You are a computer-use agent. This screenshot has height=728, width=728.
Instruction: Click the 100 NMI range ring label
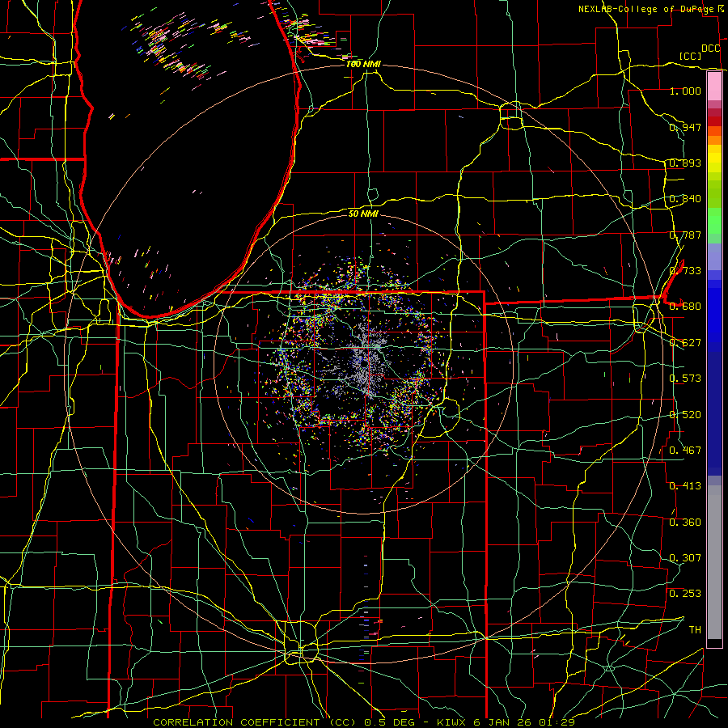[363, 64]
